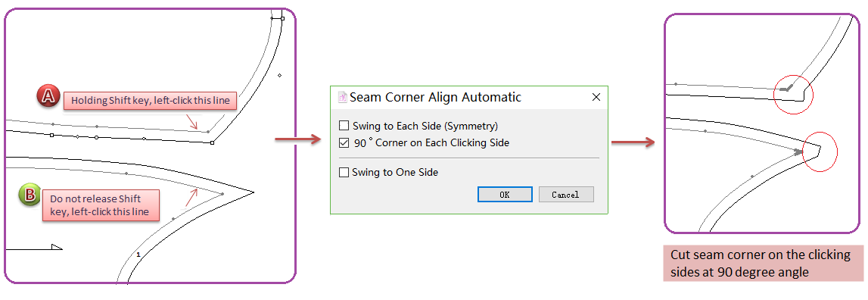Click the "Holding Shift key" instruction label

tap(151, 100)
